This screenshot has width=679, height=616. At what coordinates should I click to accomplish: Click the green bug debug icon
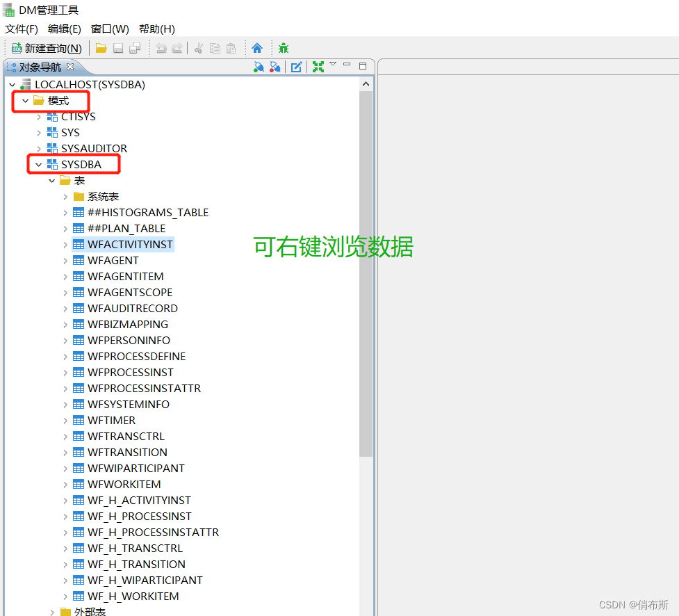[x=284, y=48]
